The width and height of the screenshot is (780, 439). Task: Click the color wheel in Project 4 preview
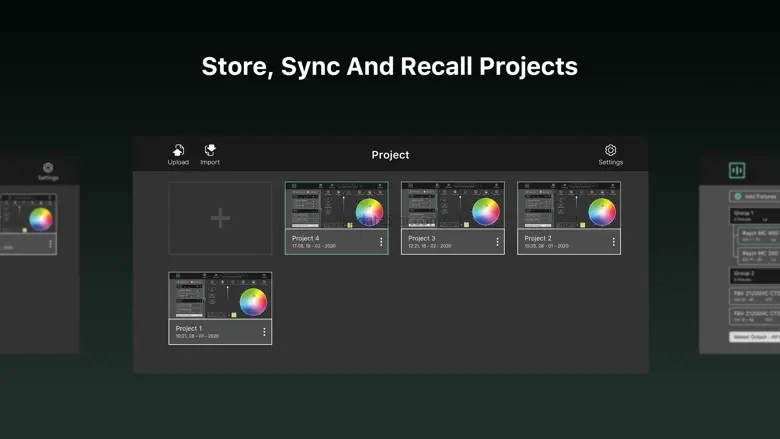coord(369,212)
